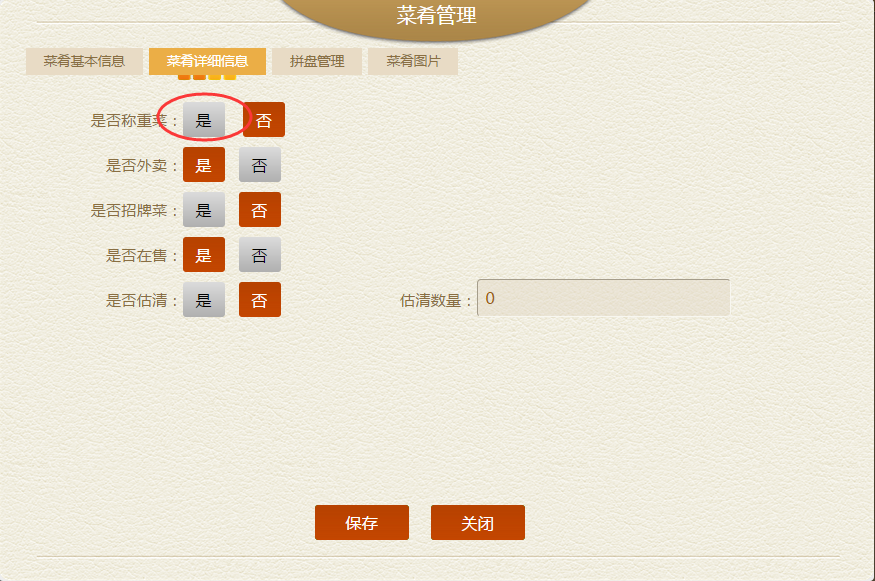875x581 pixels.
Task: Select the 菜肴详细信息 tab
Action: 207,61
